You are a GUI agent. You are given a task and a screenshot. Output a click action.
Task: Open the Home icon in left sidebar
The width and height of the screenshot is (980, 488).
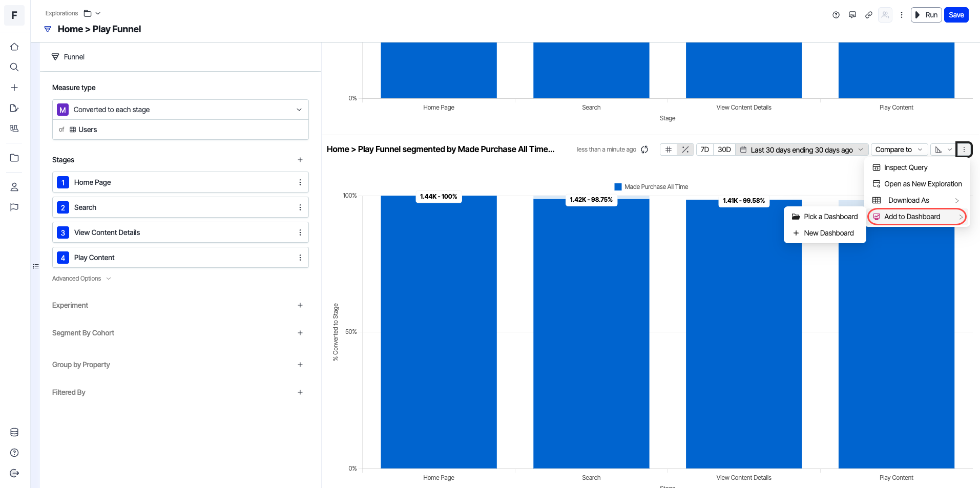click(14, 47)
